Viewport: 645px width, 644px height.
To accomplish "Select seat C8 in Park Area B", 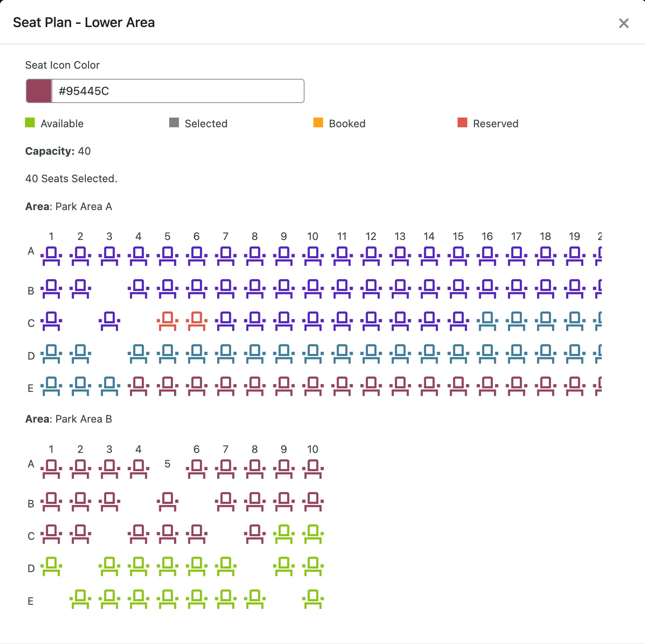I will click(255, 534).
